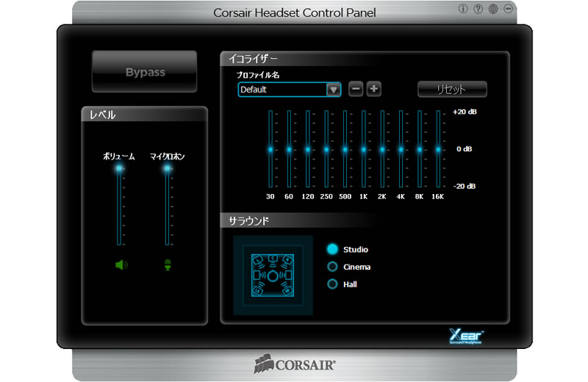Image resolution: width=588 pixels, height=382 pixels.
Task: Click the 1K equalizer slider
Action: (x=363, y=149)
